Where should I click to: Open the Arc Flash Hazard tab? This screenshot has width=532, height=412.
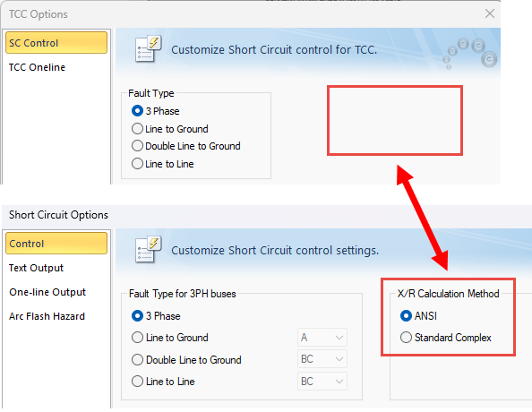tap(47, 316)
